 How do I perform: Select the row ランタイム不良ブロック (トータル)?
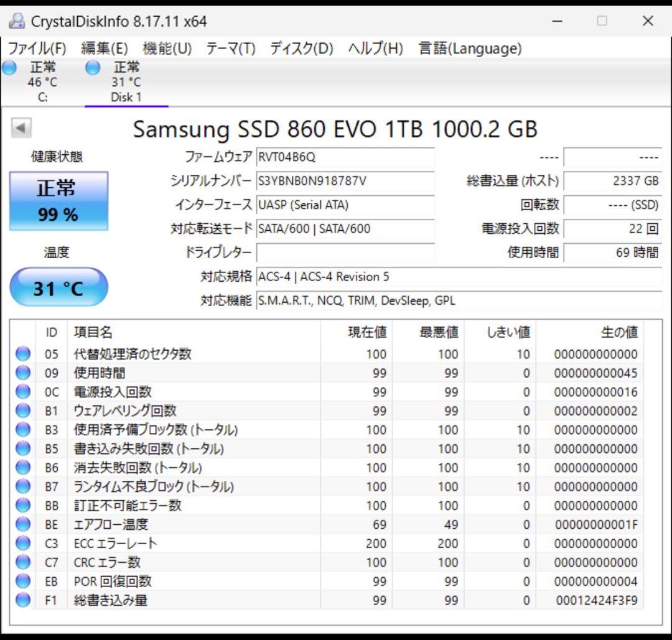pos(327,486)
